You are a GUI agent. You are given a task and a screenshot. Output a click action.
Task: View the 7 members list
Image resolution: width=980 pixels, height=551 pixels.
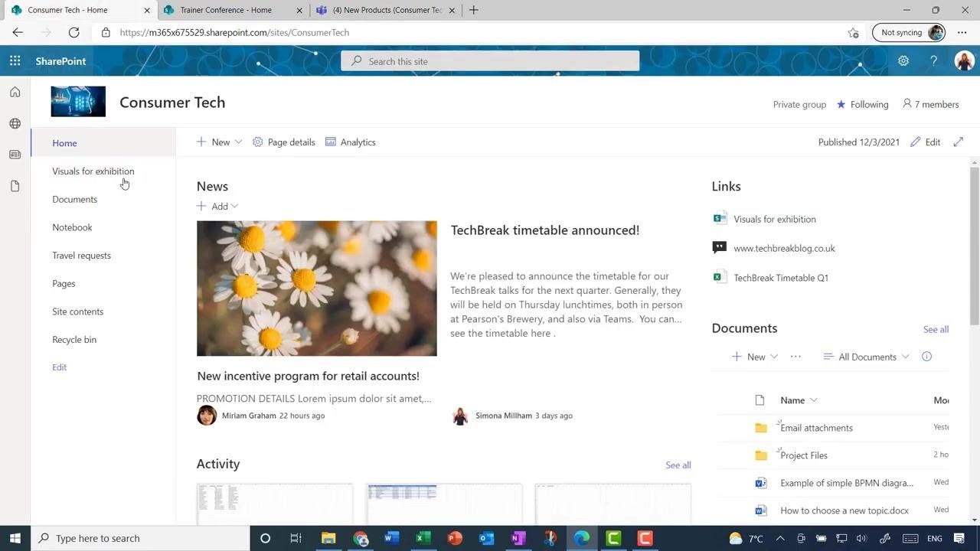[x=930, y=104]
